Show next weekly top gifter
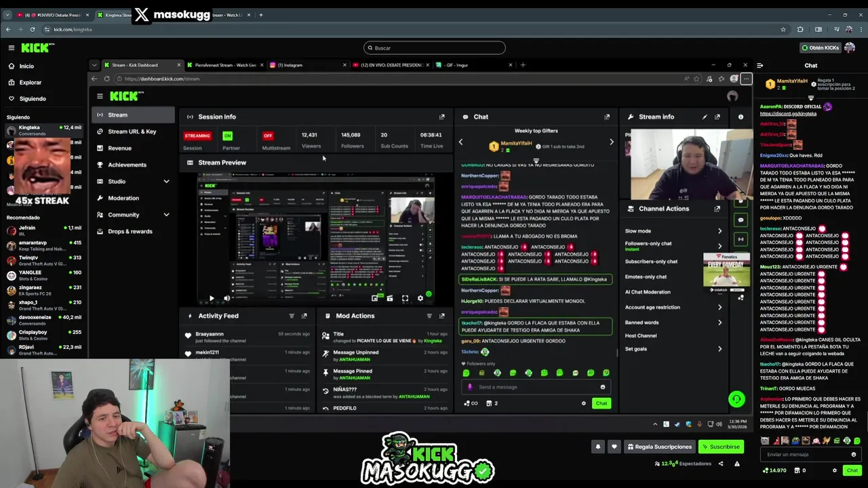 pyautogui.click(x=611, y=142)
